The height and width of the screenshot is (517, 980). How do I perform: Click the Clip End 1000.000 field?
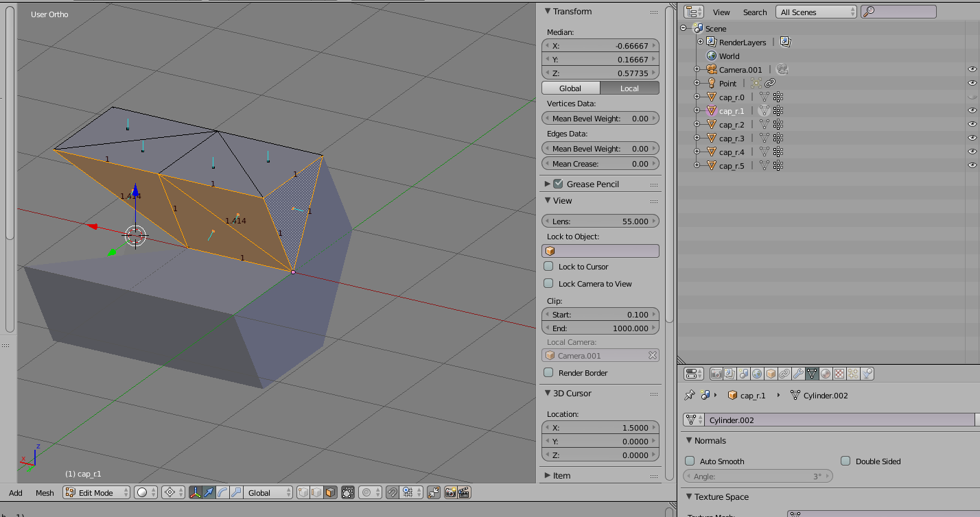[600, 328]
